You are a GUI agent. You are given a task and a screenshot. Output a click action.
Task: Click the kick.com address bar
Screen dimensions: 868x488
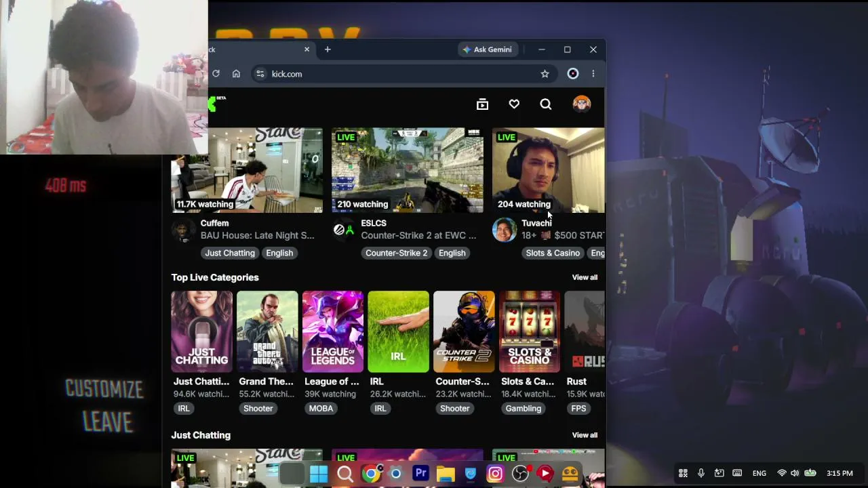click(403, 74)
